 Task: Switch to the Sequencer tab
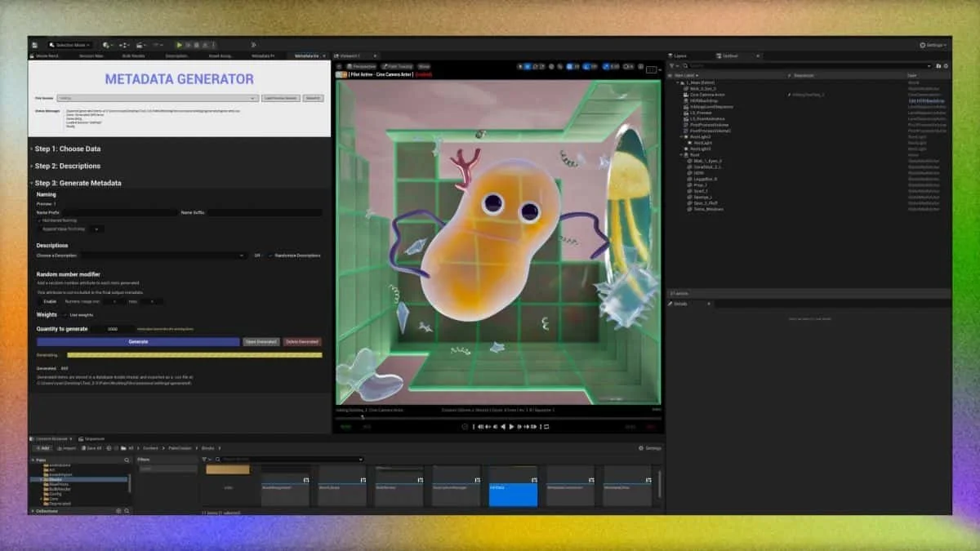(x=92, y=438)
